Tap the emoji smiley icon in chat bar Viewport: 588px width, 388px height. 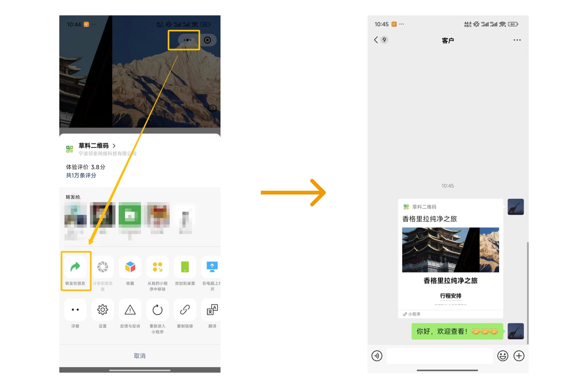[503, 356]
